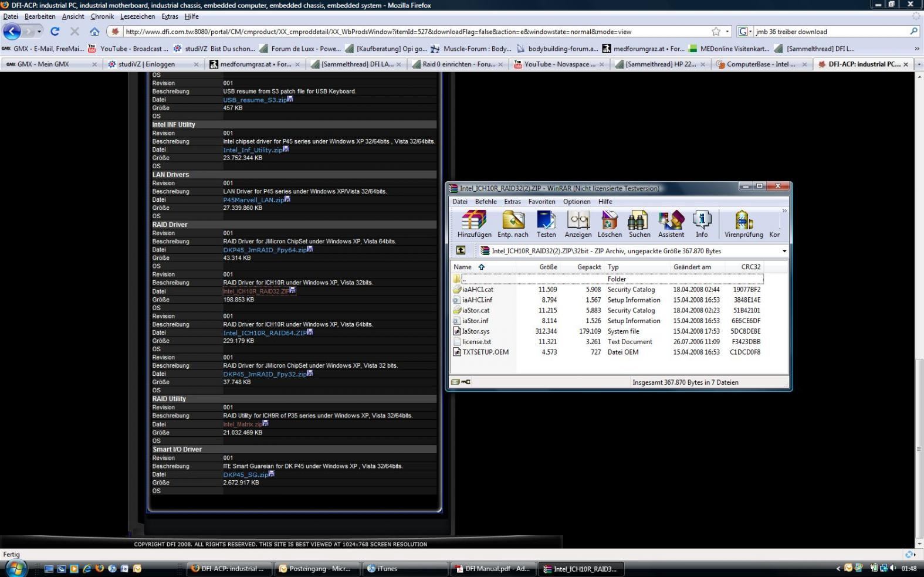Open Posteingang taskbar button
The image size is (924, 577).
coord(317,568)
